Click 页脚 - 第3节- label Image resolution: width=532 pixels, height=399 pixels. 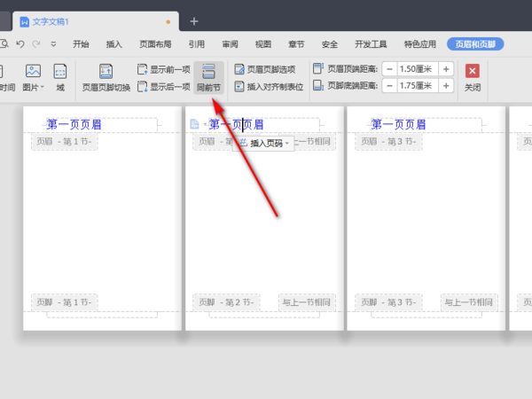tap(388, 302)
